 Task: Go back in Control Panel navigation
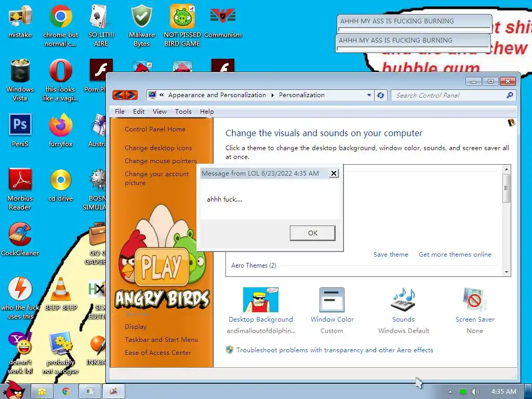[x=119, y=95]
